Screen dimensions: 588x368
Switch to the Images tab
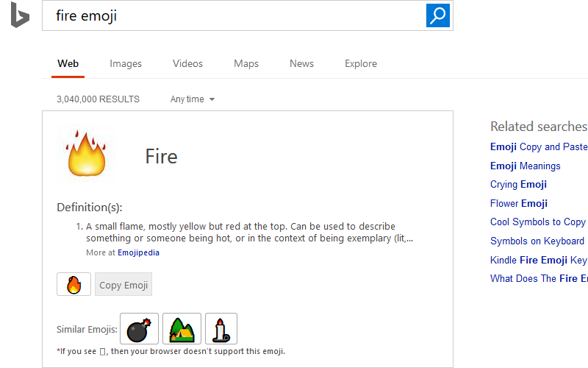tap(126, 63)
